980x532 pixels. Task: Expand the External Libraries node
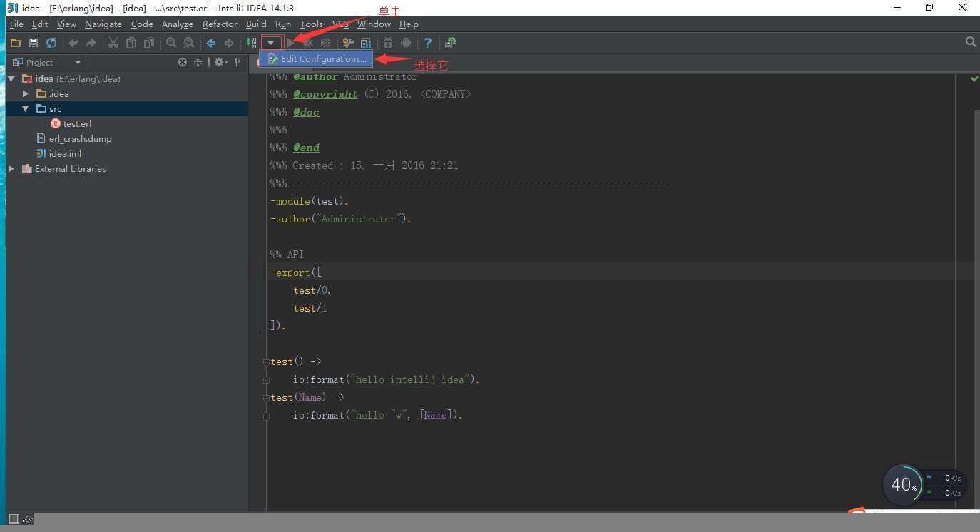11,169
